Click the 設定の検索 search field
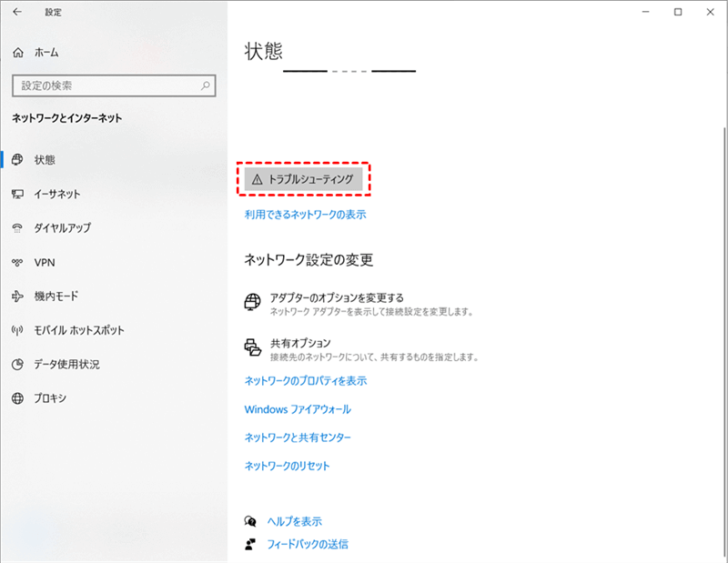 point(105,86)
